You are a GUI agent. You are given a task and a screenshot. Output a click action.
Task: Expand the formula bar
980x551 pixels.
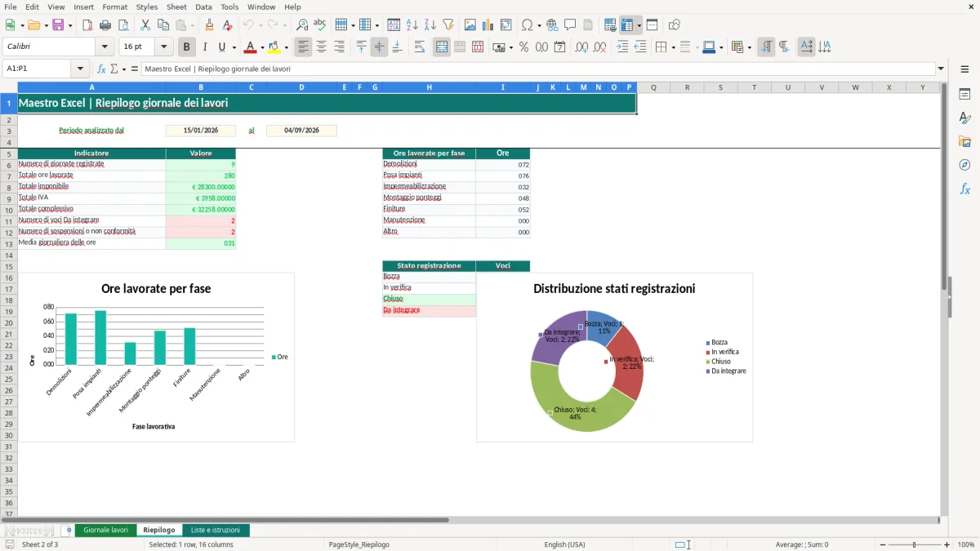click(941, 69)
